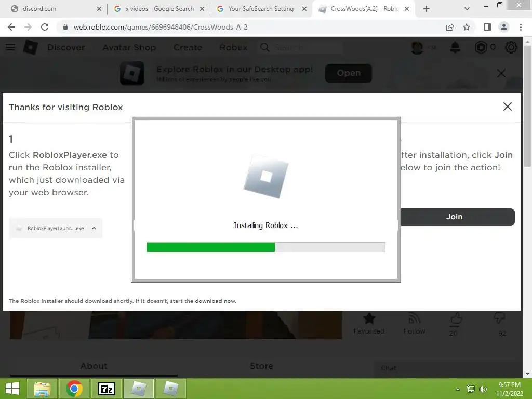
Task: Open the Robux menu item
Action: coord(233,47)
